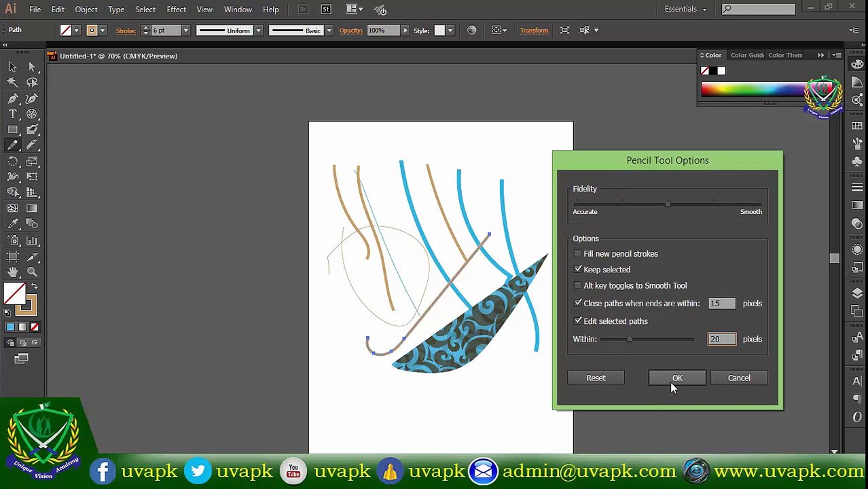The width and height of the screenshot is (868, 489).
Task: Open the stroke color dropdown in control bar
Action: click(x=103, y=31)
